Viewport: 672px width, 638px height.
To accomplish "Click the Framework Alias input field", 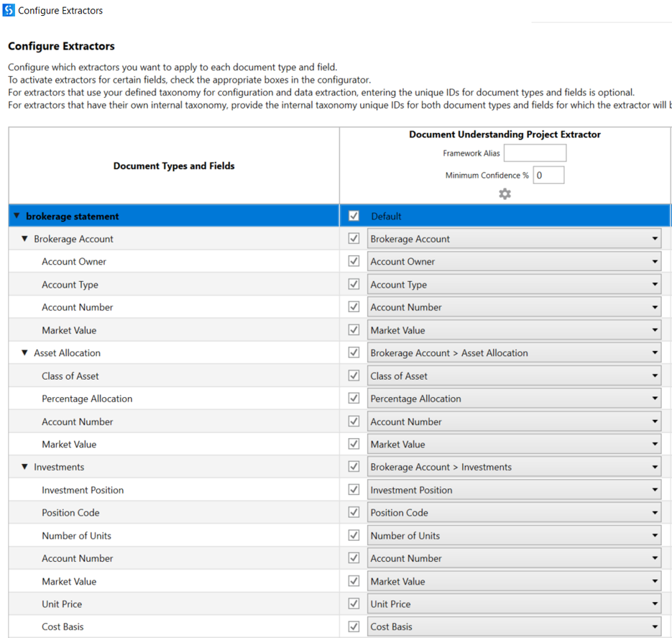I will (535, 152).
